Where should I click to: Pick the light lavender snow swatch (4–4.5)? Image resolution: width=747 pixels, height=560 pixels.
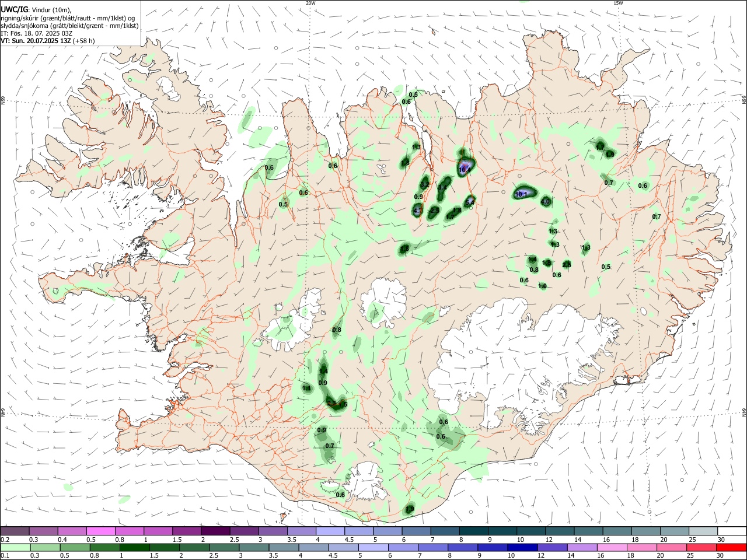(x=330, y=531)
